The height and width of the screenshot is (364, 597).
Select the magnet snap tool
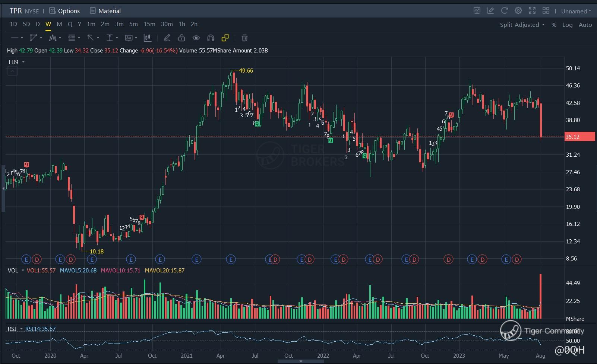pos(211,38)
